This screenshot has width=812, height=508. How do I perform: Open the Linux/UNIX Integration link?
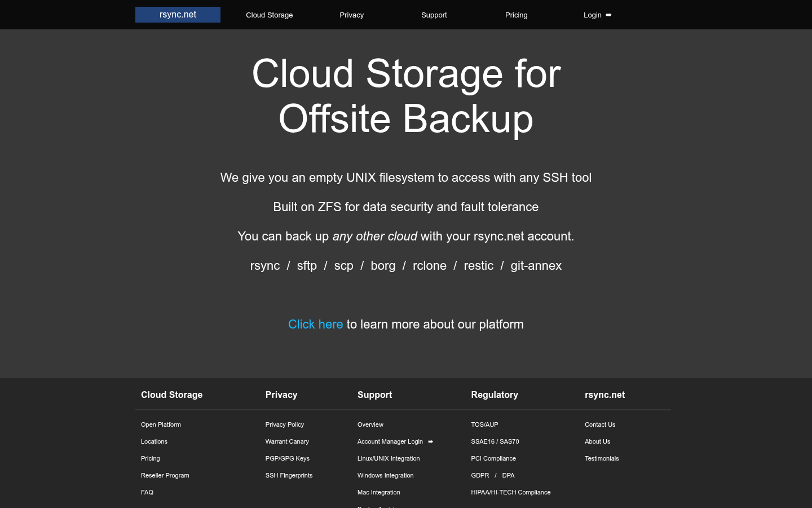pos(389,458)
